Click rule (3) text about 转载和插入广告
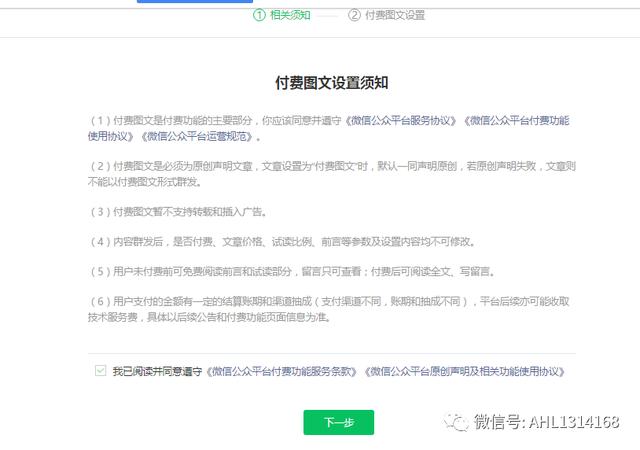 coord(178,212)
